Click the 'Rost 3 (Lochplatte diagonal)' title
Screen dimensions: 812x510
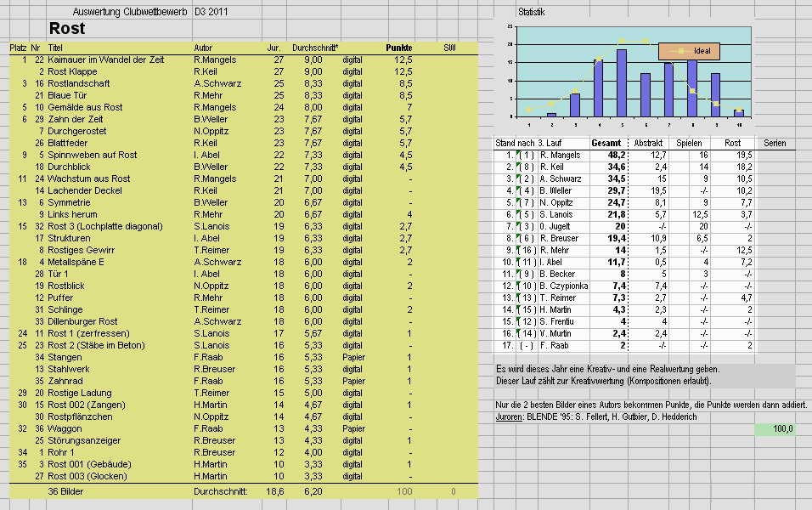tap(105, 226)
